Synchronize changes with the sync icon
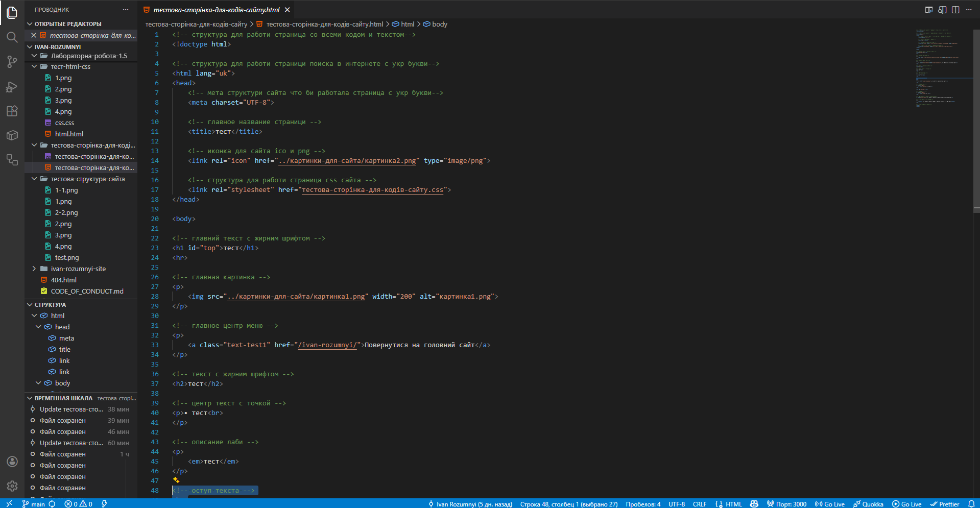The height and width of the screenshot is (508, 980). click(x=52, y=504)
